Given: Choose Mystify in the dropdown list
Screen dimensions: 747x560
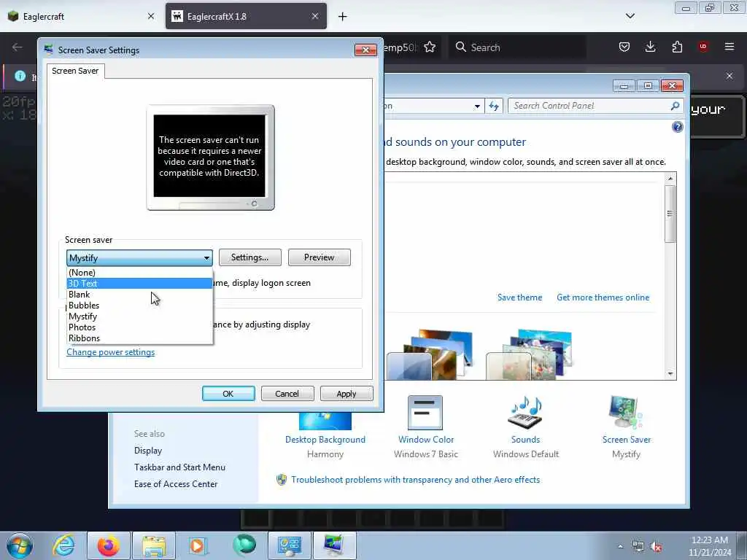Looking at the screenshot, I should click(139, 316).
